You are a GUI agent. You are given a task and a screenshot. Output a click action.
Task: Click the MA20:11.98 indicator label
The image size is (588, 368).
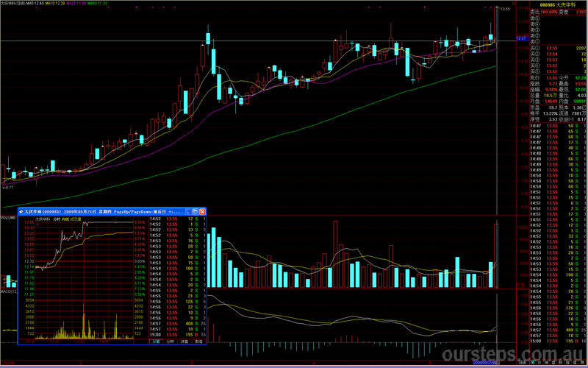coord(76,3)
